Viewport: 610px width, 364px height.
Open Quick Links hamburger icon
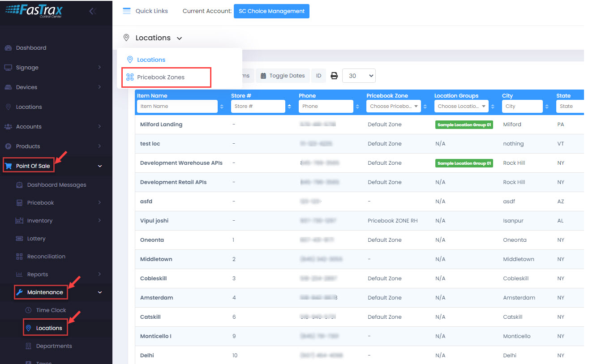pyautogui.click(x=127, y=11)
